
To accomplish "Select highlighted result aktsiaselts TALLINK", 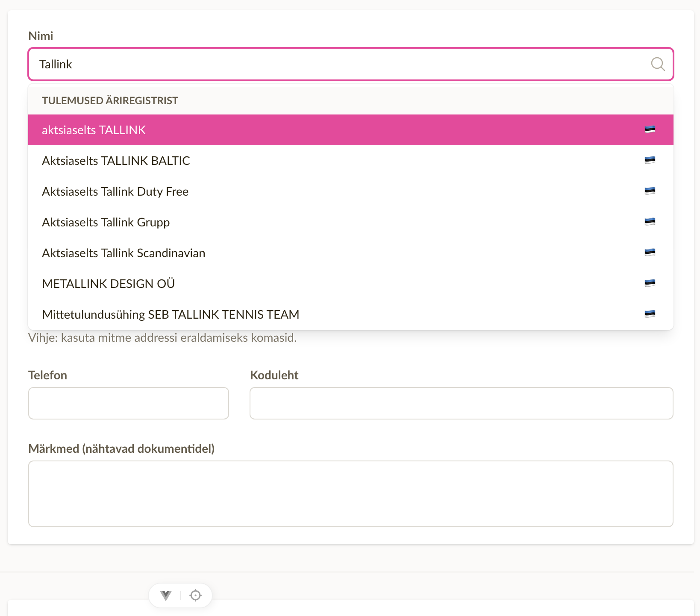I will 351,130.
